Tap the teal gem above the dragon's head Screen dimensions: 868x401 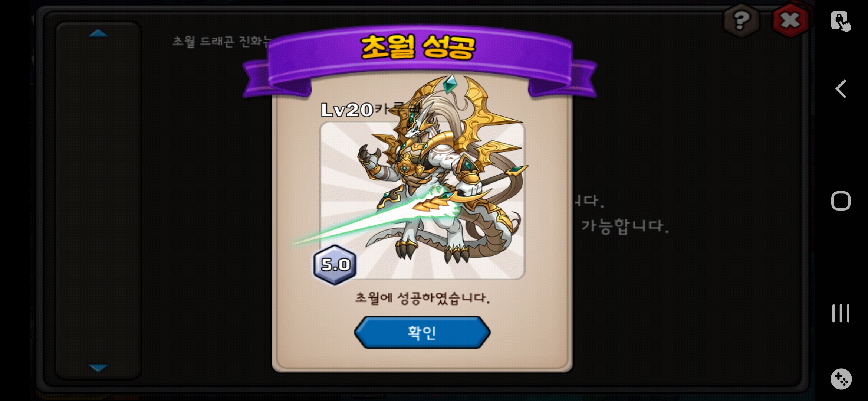(450, 84)
